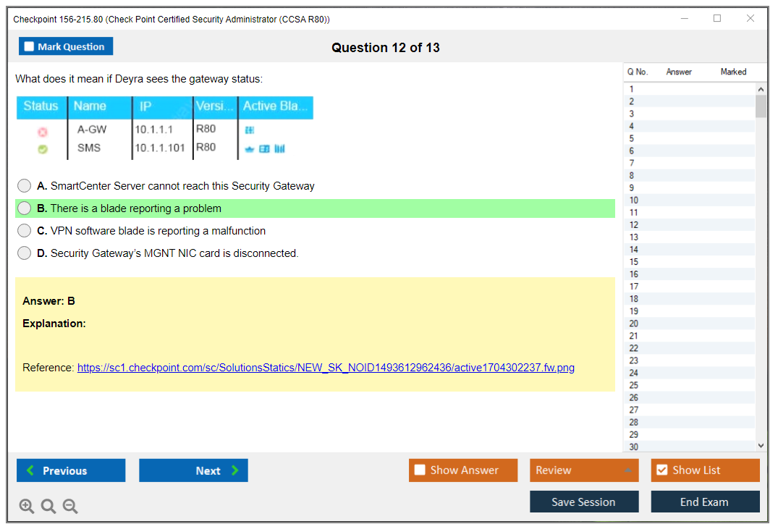Choose option C about VPN software blade
Screen dimensions: 778x532
(25, 231)
